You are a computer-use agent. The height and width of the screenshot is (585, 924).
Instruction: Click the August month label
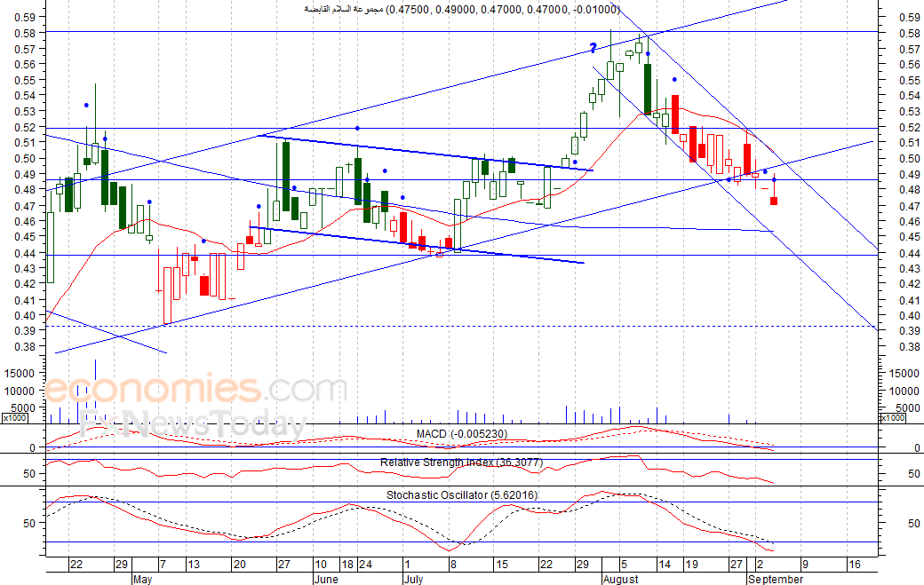click(x=620, y=579)
